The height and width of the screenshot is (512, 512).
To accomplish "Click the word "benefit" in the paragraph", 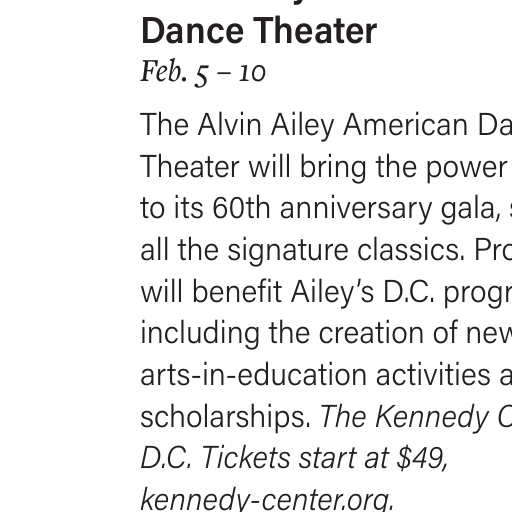I will click(x=237, y=291).
